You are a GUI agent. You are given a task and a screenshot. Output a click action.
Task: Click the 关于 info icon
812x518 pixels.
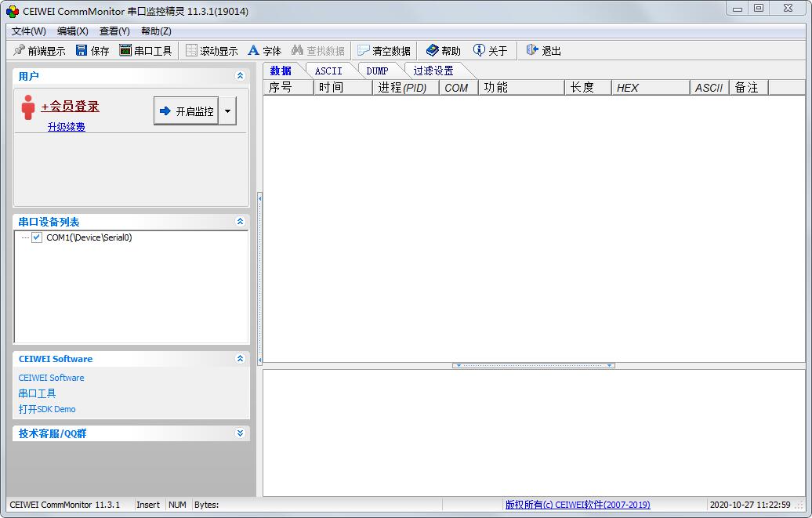tap(479, 50)
